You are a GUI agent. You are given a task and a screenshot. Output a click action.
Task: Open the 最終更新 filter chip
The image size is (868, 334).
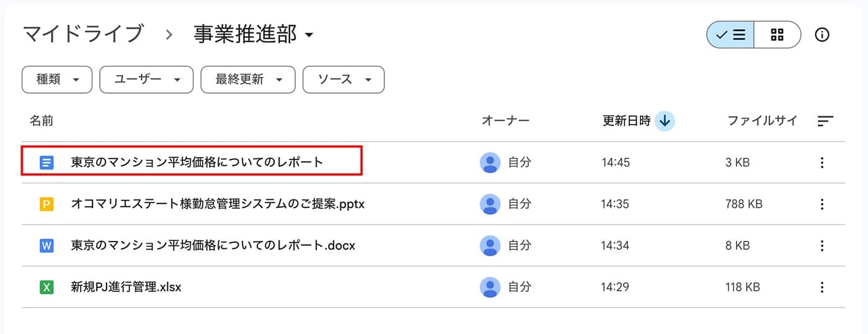point(248,79)
